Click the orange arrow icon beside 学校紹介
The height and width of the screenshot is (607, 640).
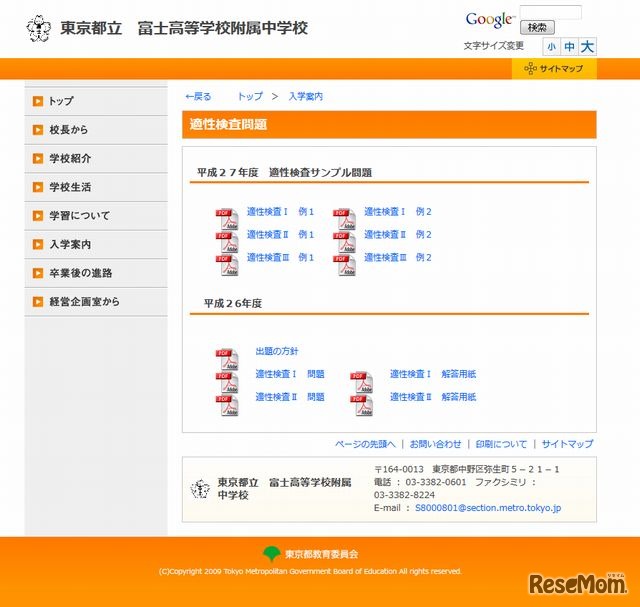pos(38,158)
